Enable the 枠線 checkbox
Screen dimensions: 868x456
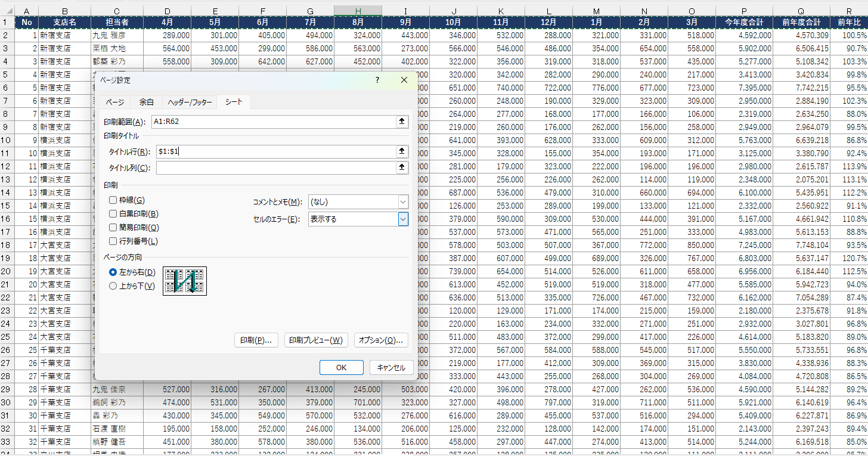(x=113, y=200)
